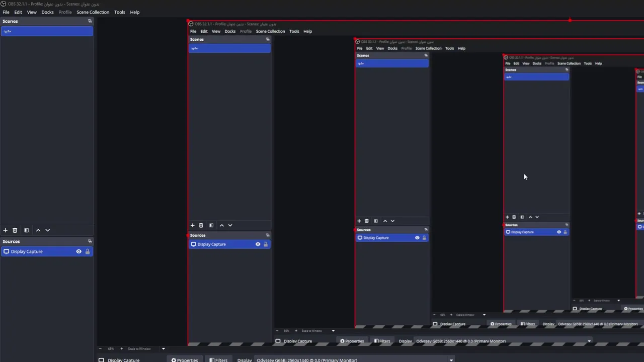Toggle lock icon in second nested Sources list
Screen dimensions: 644x362
tap(424, 238)
